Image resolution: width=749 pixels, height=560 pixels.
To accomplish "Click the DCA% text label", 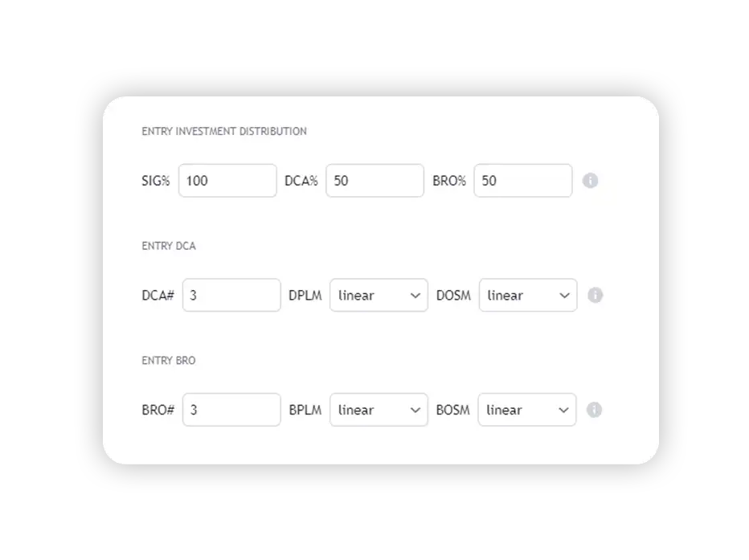I will click(301, 181).
